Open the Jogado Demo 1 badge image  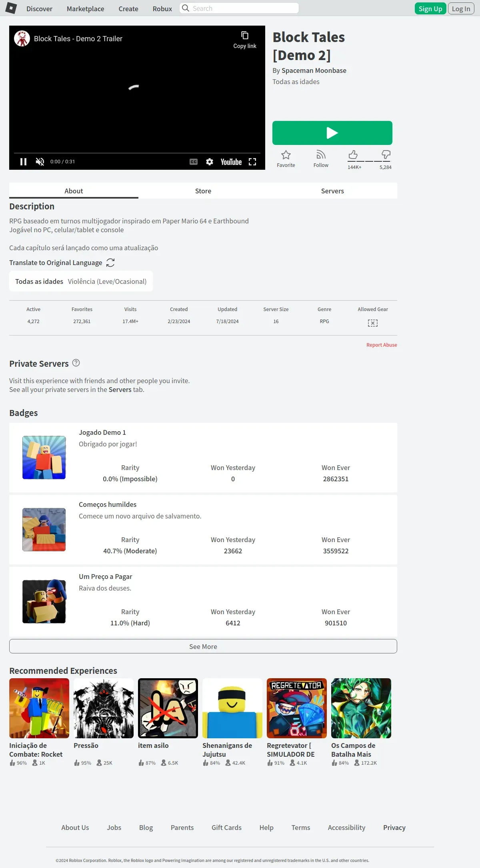point(44,458)
